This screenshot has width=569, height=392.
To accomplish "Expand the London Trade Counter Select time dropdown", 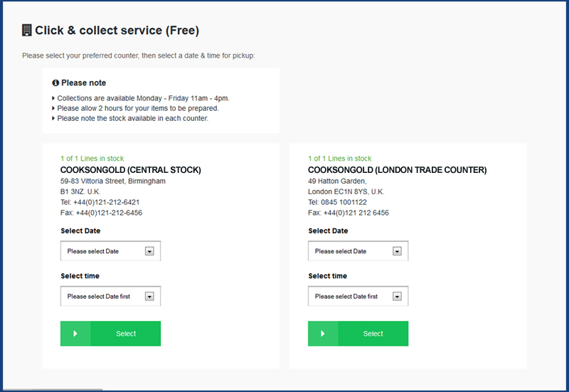I will point(358,296).
